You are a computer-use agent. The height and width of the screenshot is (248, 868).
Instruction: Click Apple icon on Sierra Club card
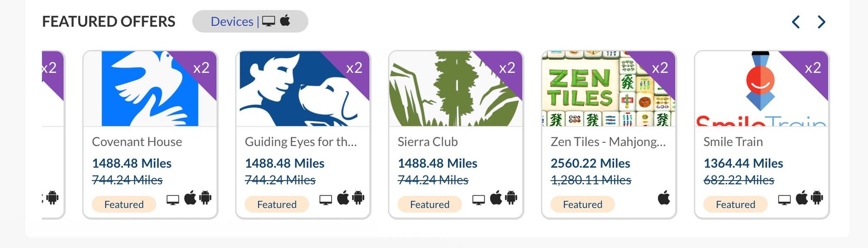(496, 198)
